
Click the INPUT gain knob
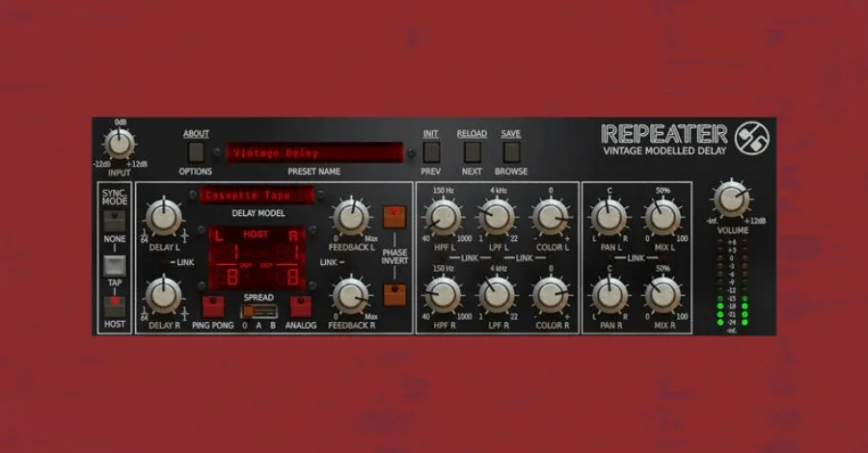(x=120, y=144)
